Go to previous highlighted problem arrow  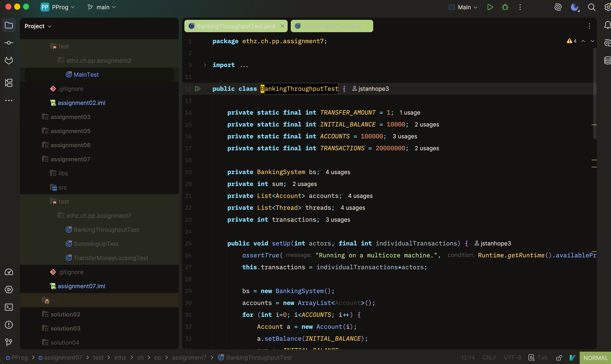click(x=583, y=41)
